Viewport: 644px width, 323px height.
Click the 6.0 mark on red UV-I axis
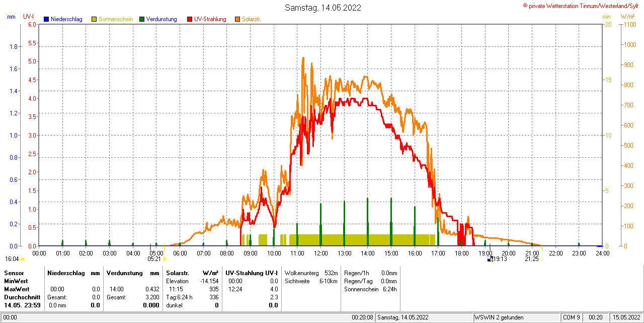pos(32,24)
